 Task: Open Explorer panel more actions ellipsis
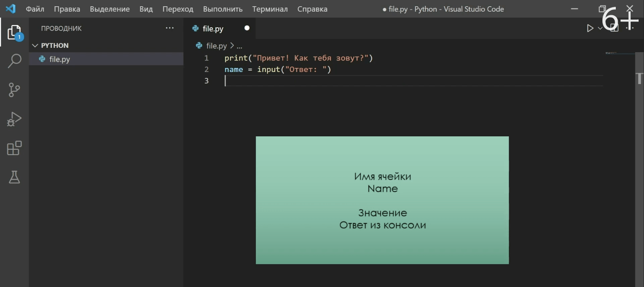tap(169, 28)
